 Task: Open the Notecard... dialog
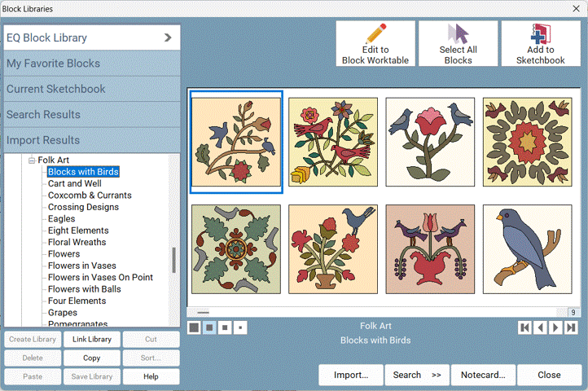pyautogui.click(x=483, y=376)
